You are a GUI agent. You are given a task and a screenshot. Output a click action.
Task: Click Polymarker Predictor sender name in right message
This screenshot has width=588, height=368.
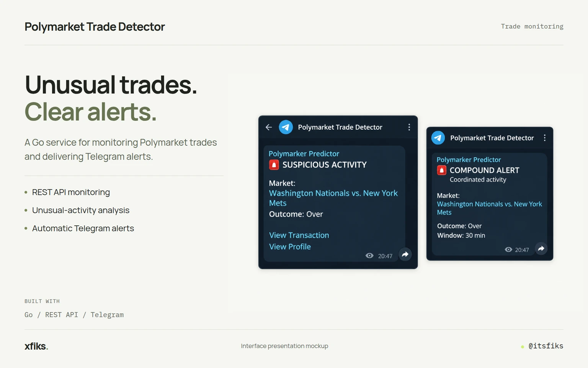tap(469, 160)
